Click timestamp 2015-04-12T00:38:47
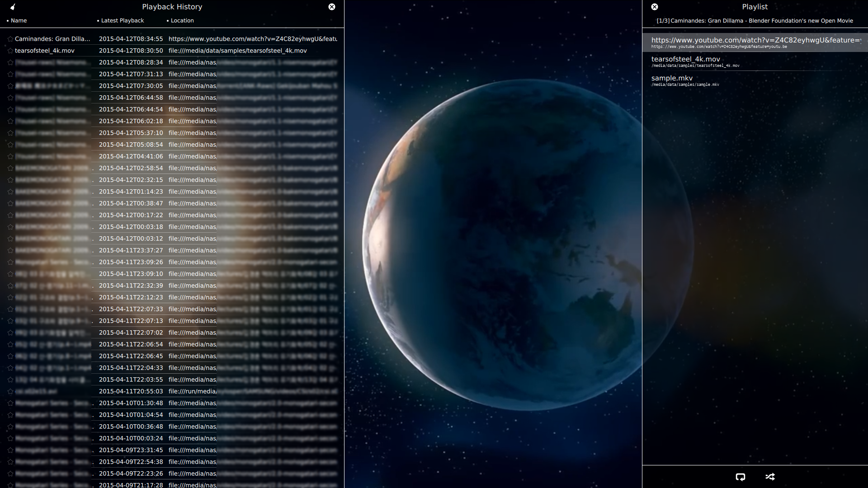868x488 pixels. pyautogui.click(x=131, y=203)
